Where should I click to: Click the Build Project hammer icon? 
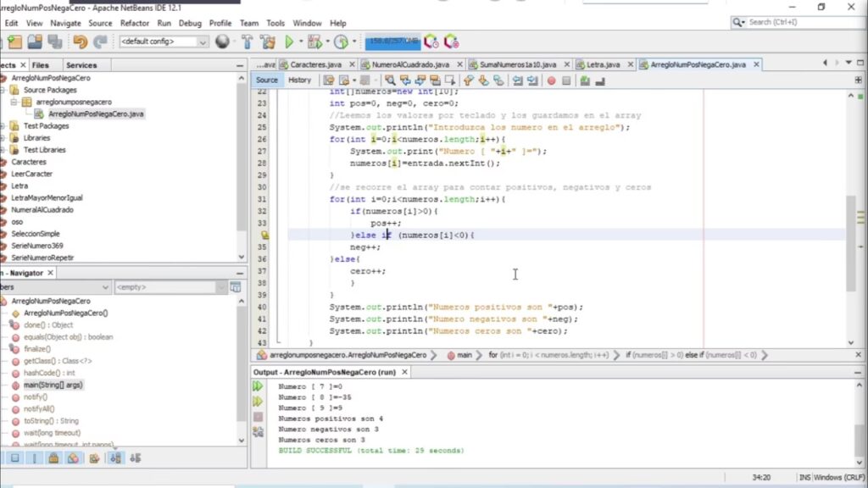(x=247, y=42)
